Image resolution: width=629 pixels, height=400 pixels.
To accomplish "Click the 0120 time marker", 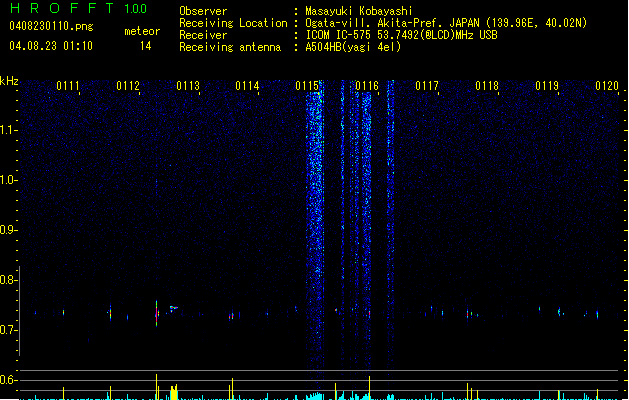I will pos(607,86).
